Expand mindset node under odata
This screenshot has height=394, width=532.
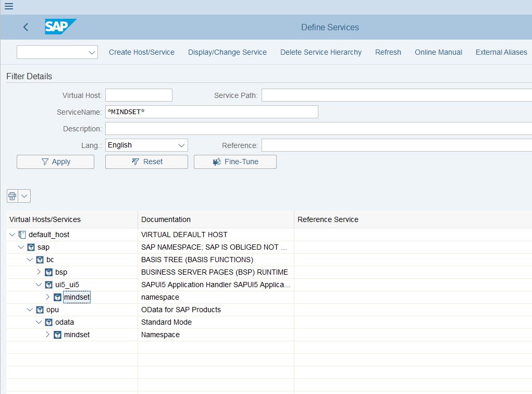[48, 335]
